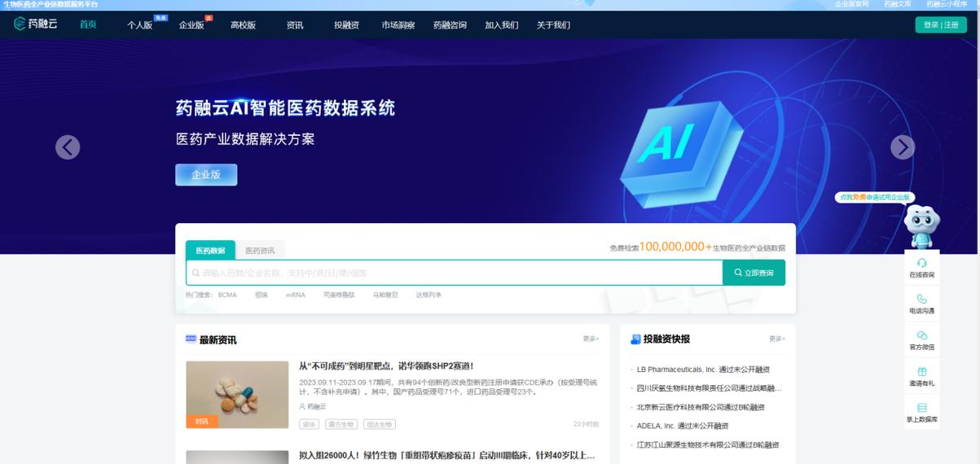The width and height of the screenshot is (980, 464).
Task: Open 掌上数据库 icon in sidebar
Action: click(921, 408)
